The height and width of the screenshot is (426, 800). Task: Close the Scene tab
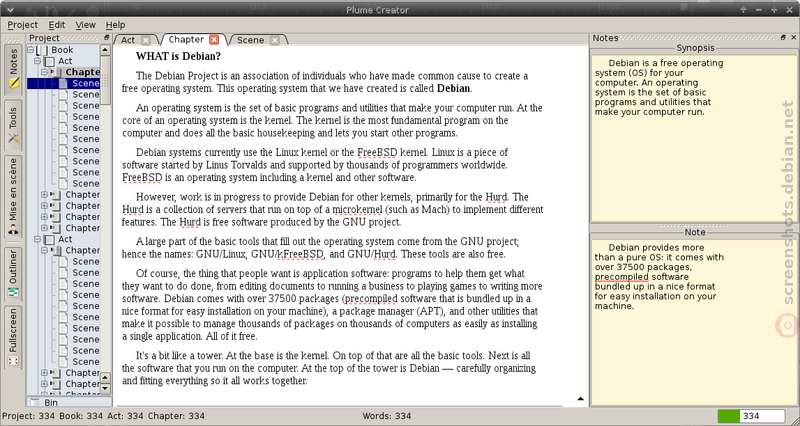tap(274, 40)
